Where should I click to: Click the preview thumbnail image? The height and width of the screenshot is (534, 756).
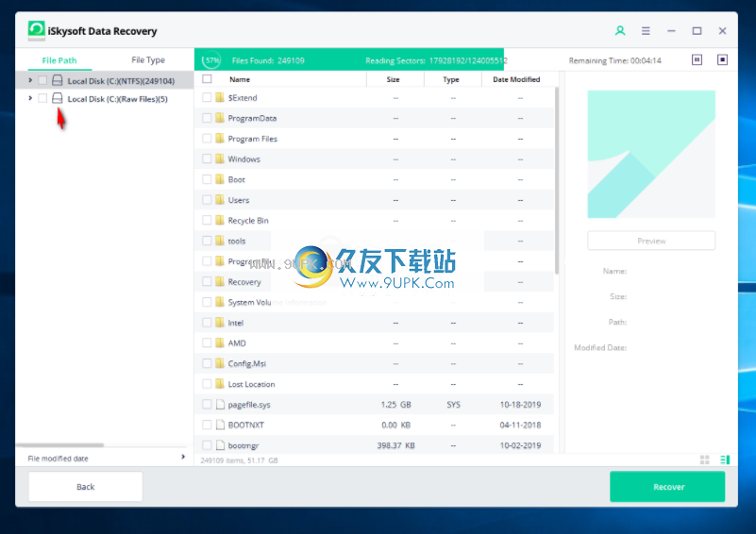point(651,154)
